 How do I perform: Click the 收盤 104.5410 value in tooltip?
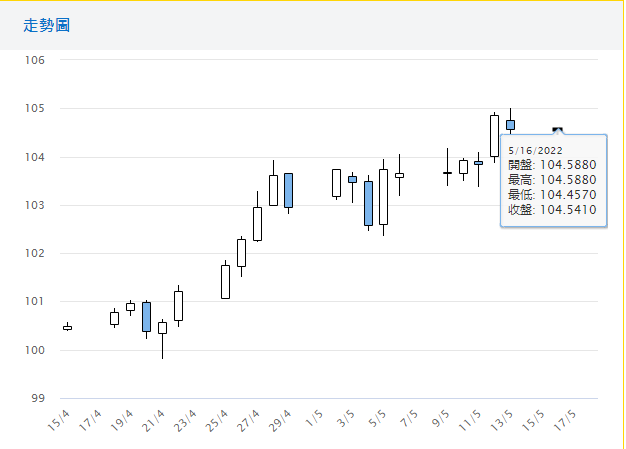pyautogui.click(x=552, y=210)
